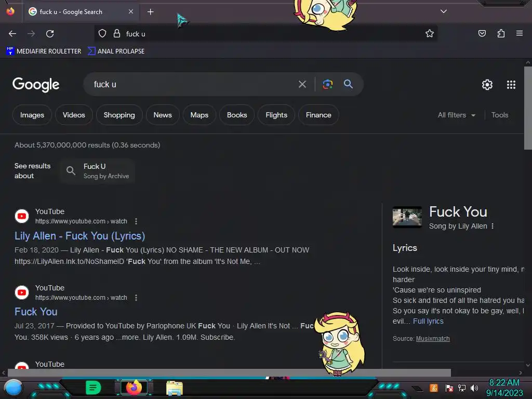Clear the Google search box
Viewport: 532px width, 399px height.
(302, 84)
